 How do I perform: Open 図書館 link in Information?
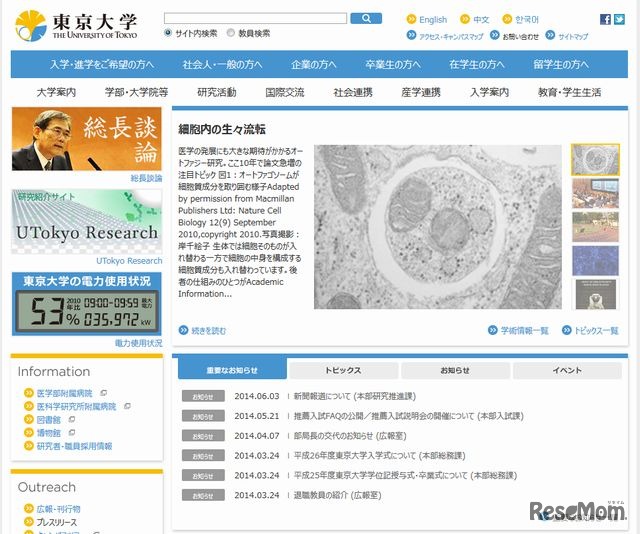coord(49,420)
